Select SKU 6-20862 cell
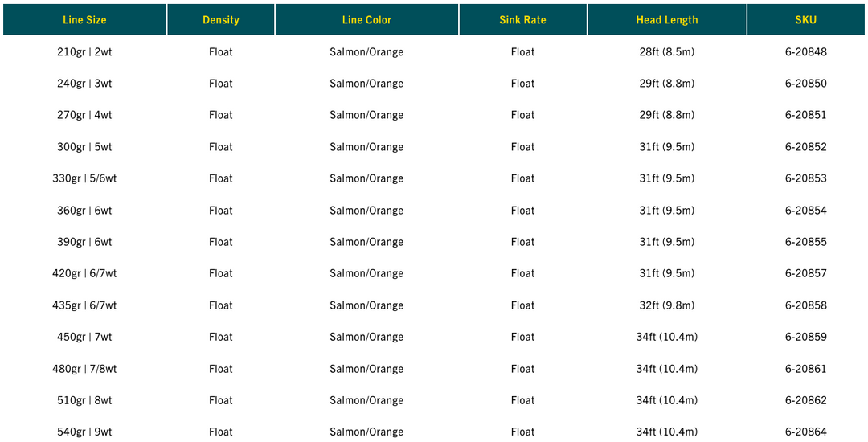 pyautogui.click(x=805, y=400)
